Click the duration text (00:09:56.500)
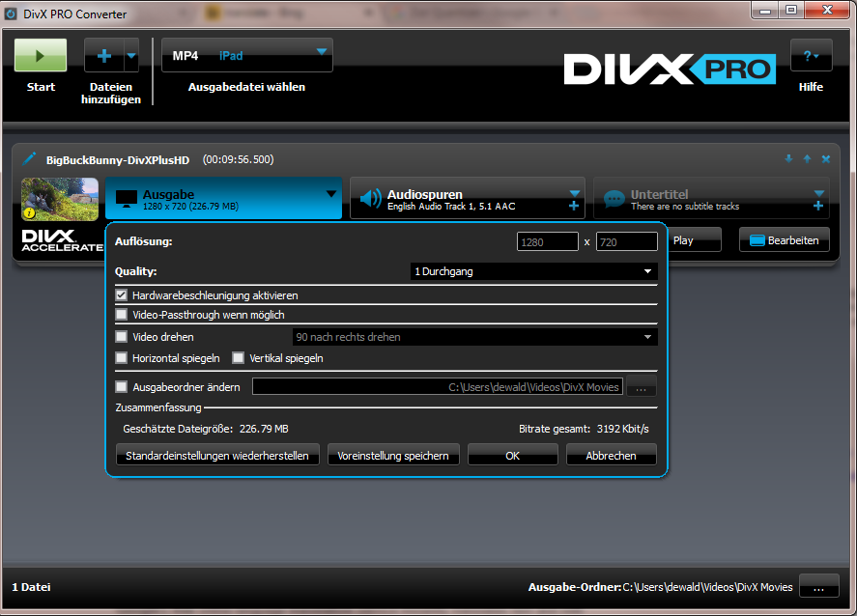This screenshot has height=616, width=857. [x=239, y=159]
